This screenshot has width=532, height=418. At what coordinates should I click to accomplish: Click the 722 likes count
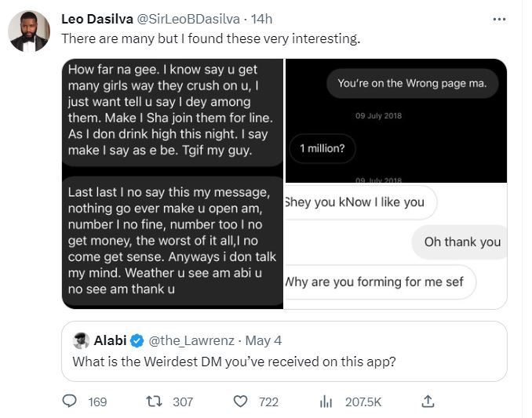pyautogui.click(x=268, y=402)
